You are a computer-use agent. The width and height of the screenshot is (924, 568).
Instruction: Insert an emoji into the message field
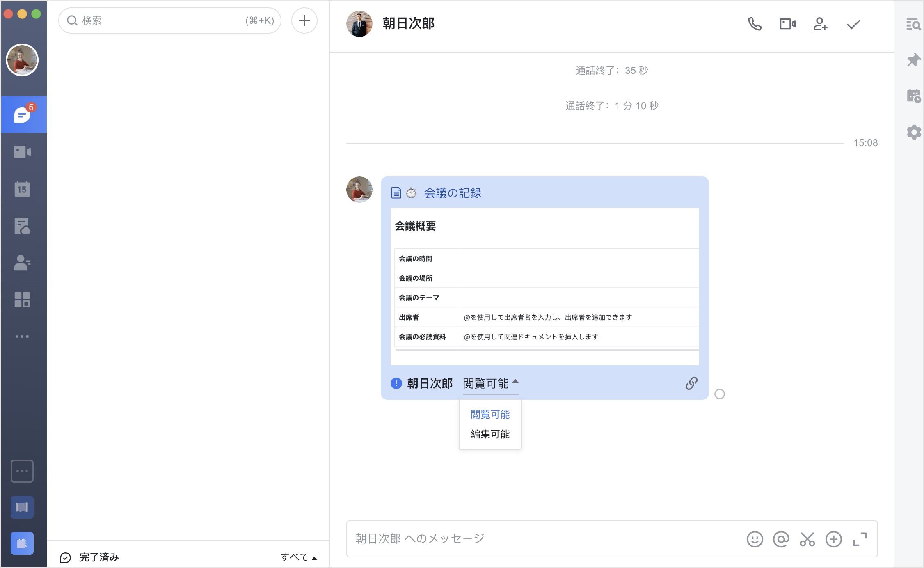pyautogui.click(x=755, y=539)
